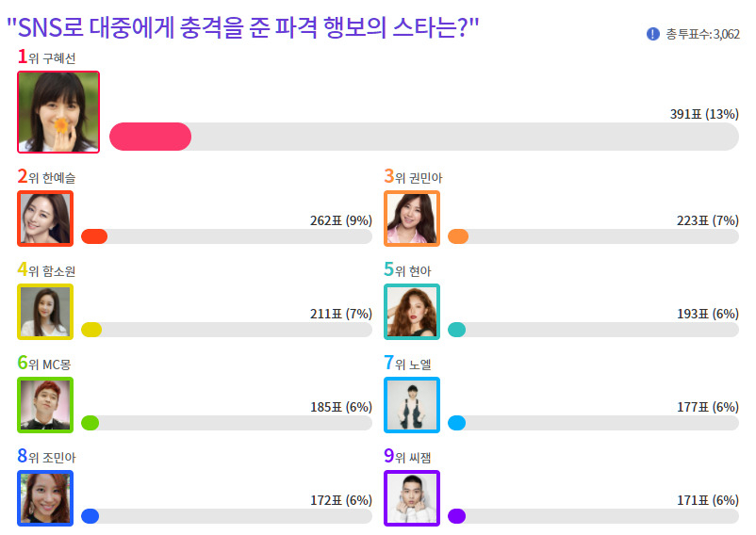Click the 391표 (13%) vote count

tap(704, 114)
